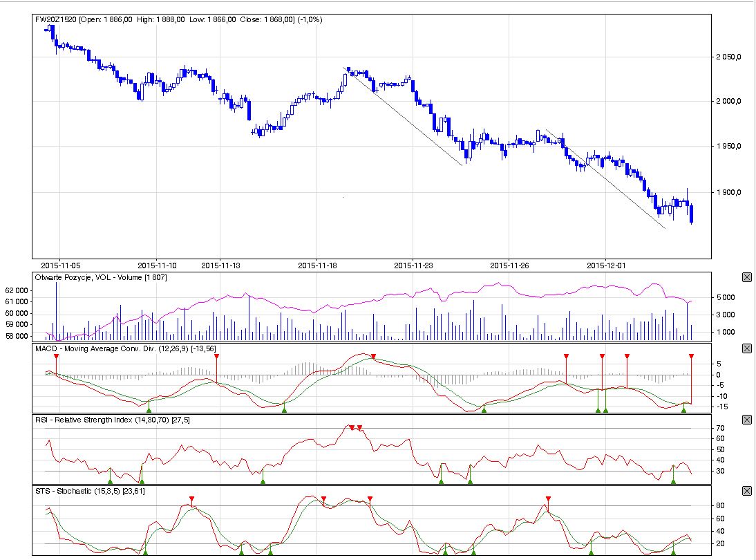Close the RSI indicator panel

pyautogui.click(x=746, y=420)
